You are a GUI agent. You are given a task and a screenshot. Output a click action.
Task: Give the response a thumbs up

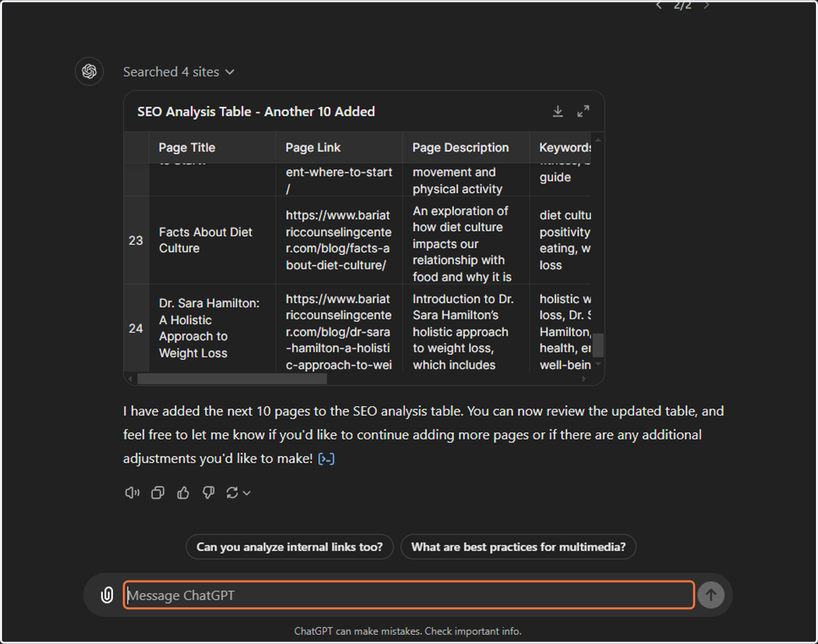click(x=183, y=493)
